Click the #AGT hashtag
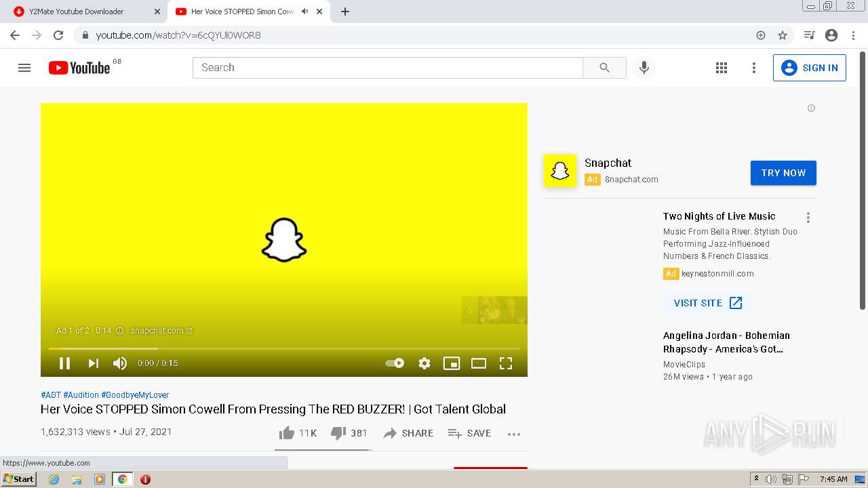 click(51, 395)
